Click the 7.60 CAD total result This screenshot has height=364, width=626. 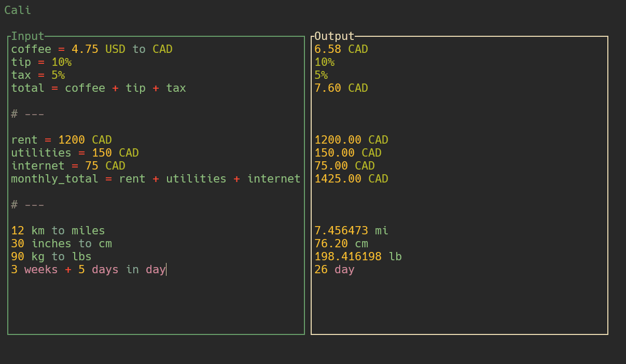point(341,88)
